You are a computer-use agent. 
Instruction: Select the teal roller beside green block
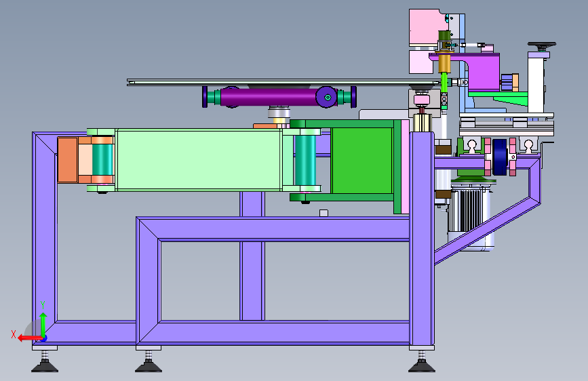click(306, 160)
